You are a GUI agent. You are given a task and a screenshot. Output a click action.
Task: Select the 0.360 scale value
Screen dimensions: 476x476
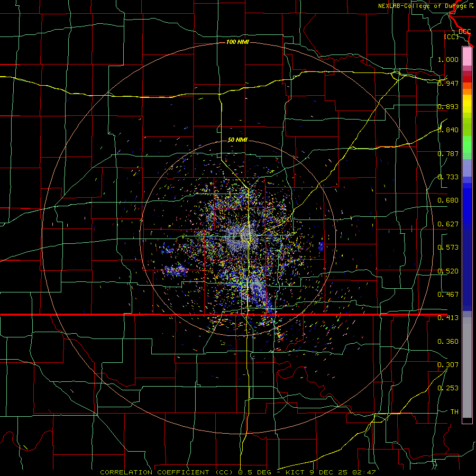pyautogui.click(x=448, y=342)
